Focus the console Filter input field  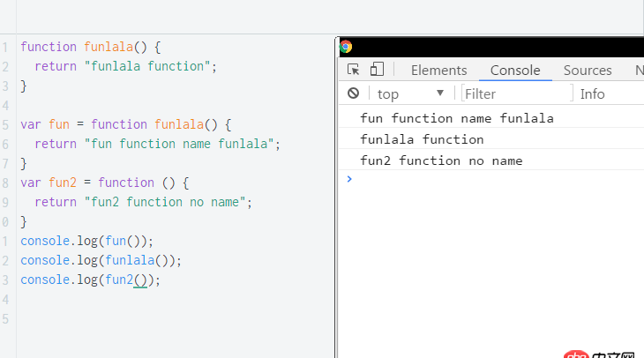point(516,93)
